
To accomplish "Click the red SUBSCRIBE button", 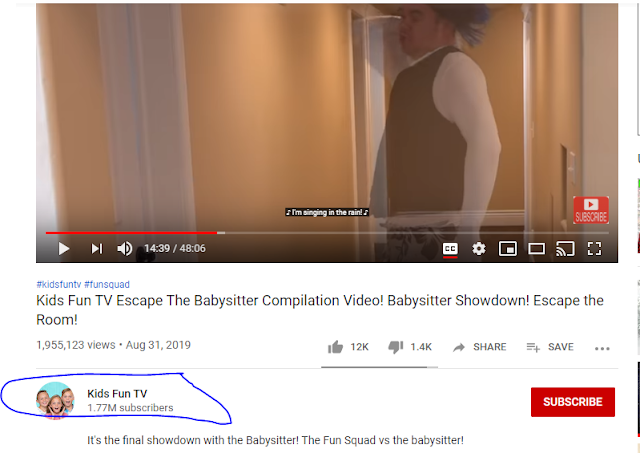I will tap(573, 402).
